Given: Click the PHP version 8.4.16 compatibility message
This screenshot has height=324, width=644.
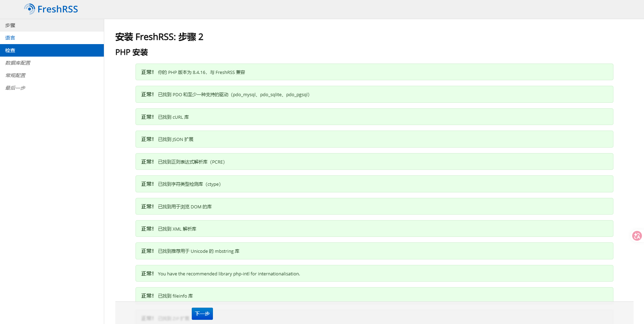Looking at the screenshot, I should point(201,72).
